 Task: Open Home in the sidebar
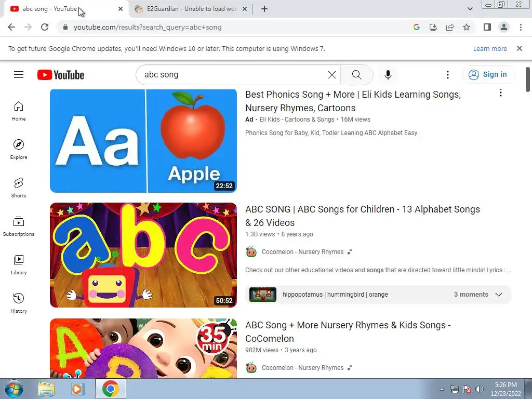point(19,111)
